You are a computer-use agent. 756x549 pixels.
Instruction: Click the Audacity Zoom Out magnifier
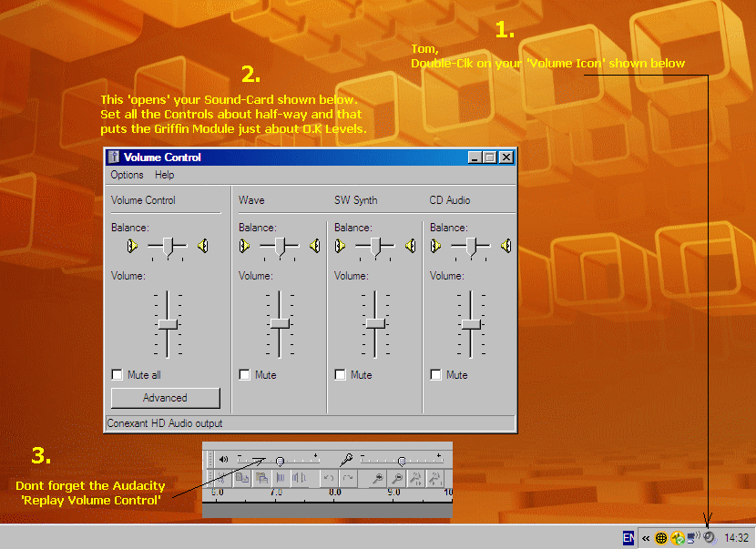coord(398,477)
